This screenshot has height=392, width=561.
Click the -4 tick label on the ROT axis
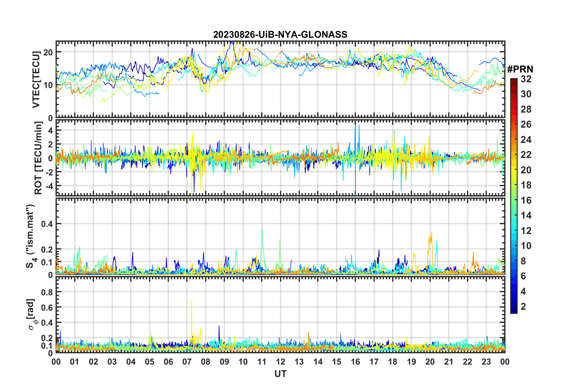pos(48,186)
